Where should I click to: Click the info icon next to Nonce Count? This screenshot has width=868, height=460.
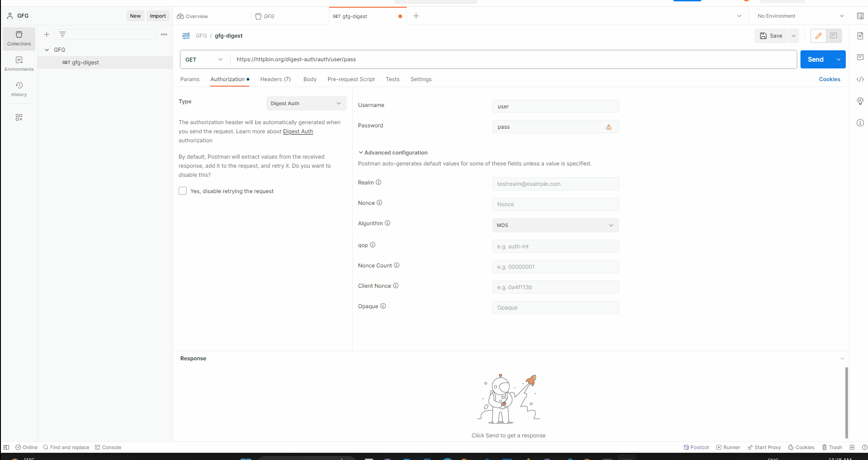[397, 265]
